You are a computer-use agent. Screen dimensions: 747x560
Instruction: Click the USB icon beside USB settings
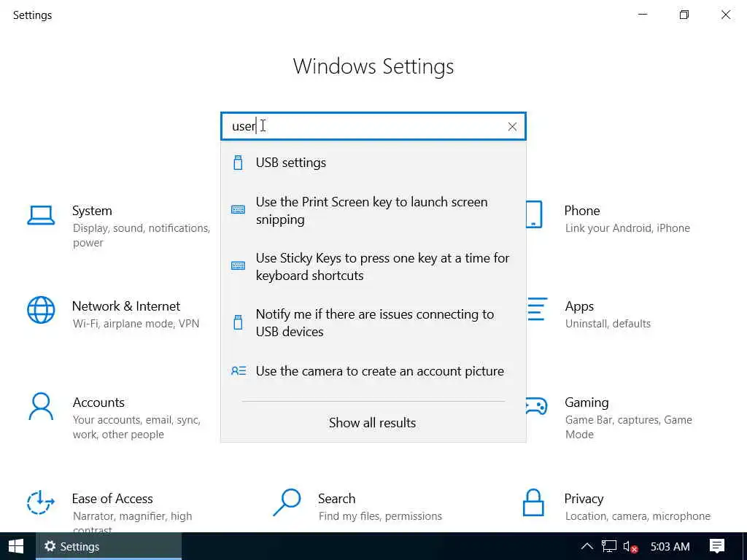(x=238, y=163)
